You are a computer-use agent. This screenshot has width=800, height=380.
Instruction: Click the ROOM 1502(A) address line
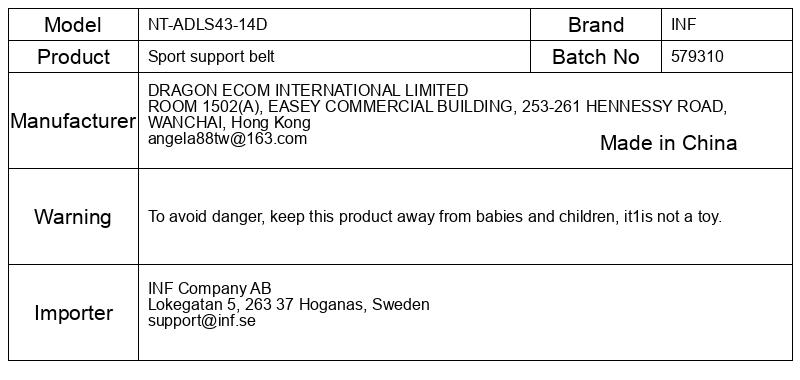(437, 107)
